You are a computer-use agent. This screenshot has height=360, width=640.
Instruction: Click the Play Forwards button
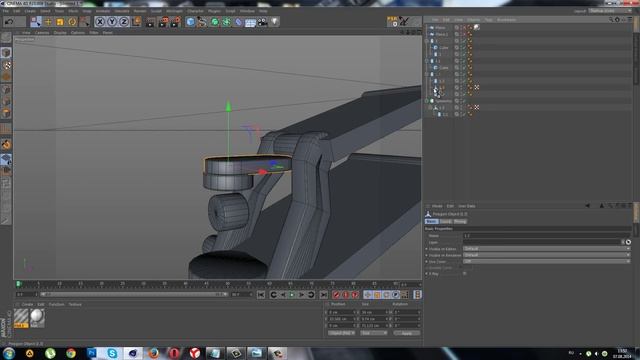tap(292, 295)
